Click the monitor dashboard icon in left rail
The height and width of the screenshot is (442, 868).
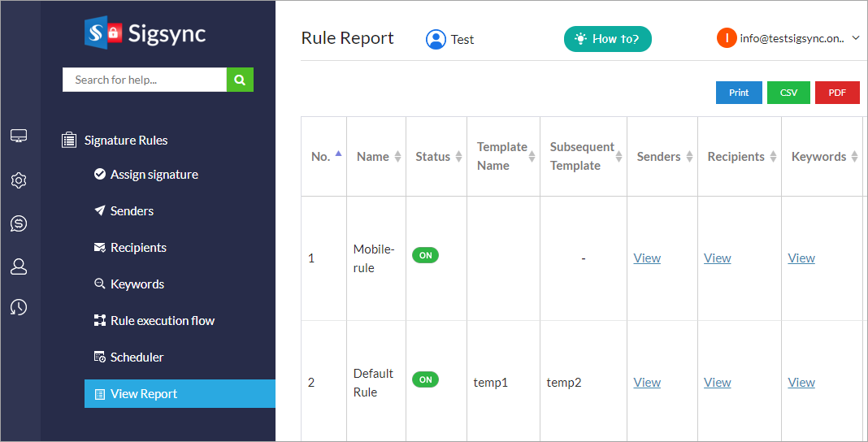point(20,136)
